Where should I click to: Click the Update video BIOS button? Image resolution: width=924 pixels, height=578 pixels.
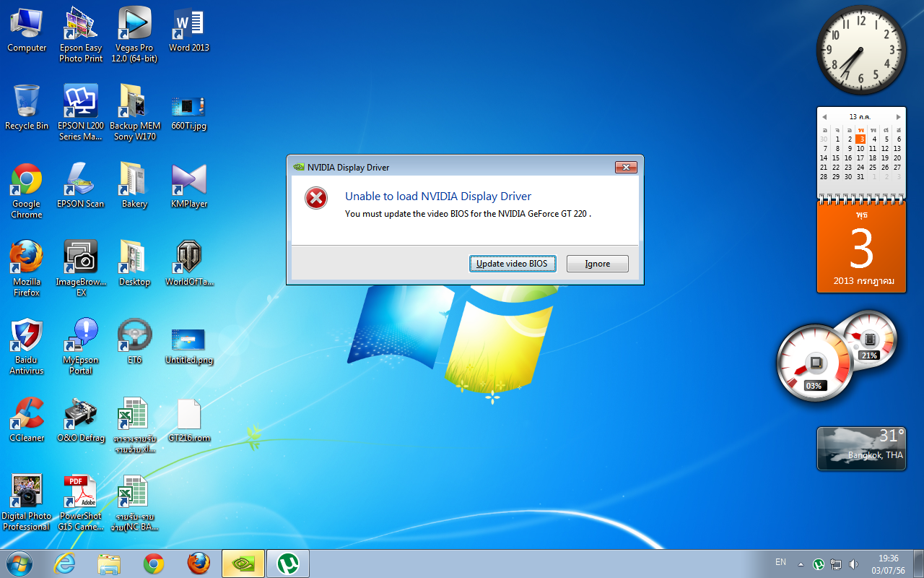pyautogui.click(x=513, y=264)
